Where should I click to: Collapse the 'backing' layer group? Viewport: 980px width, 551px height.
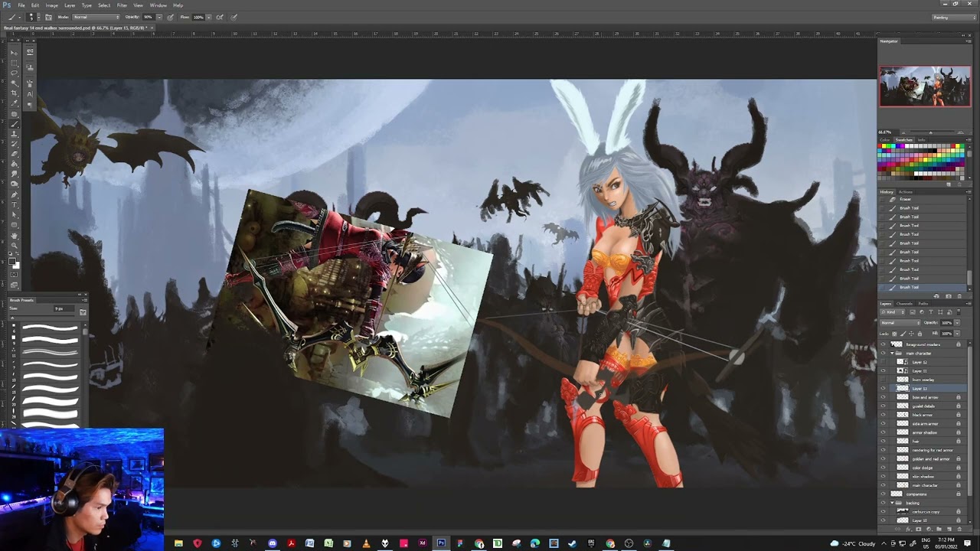(892, 503)
